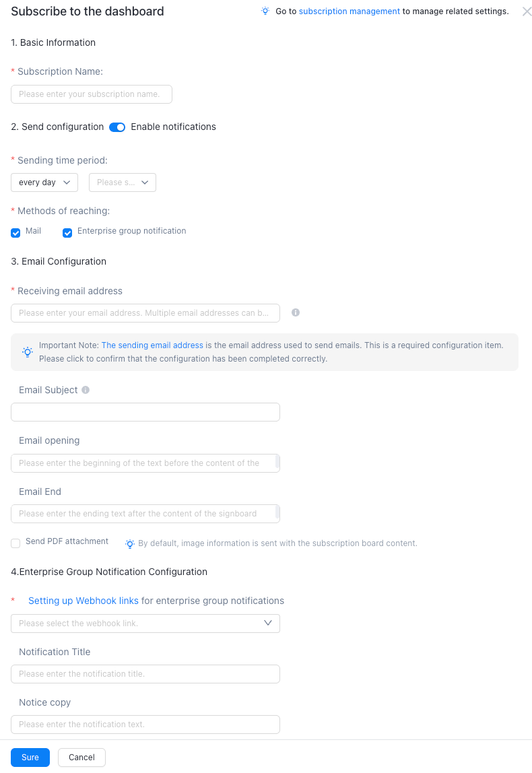Screen dimensions: 532x773
Task: Click the lightbulb icon beside subscription management tip
Action: click(x=265, y=11)
